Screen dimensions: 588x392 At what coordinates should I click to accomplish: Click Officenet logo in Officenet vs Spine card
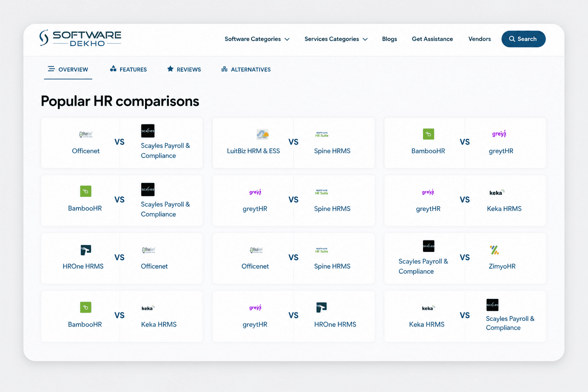pyautogui.click(x=256, y=250)
